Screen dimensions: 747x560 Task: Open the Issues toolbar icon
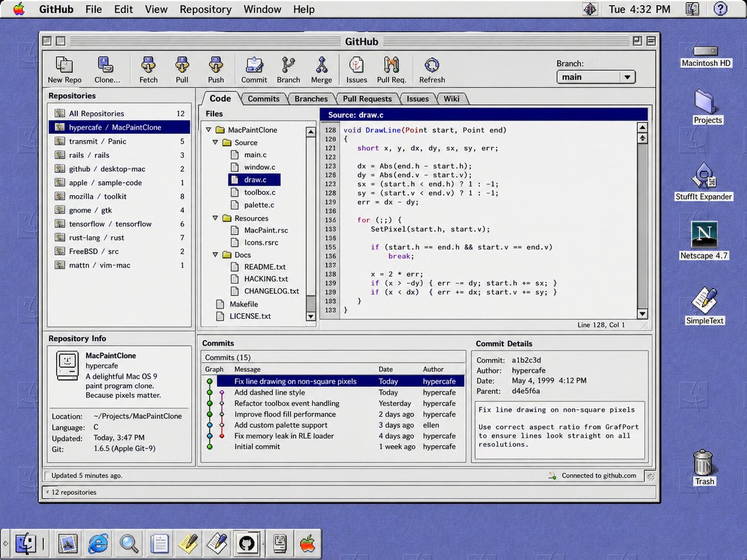click(x=357, y=65)
